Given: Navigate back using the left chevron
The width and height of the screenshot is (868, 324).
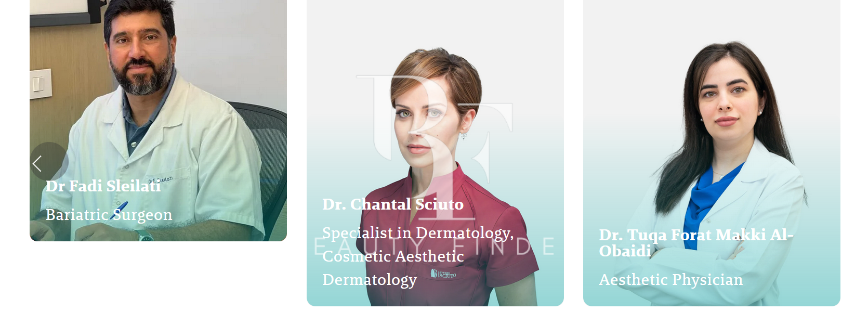Looking at the screenshot, I should pyautogui.click(x=38, y=163).
